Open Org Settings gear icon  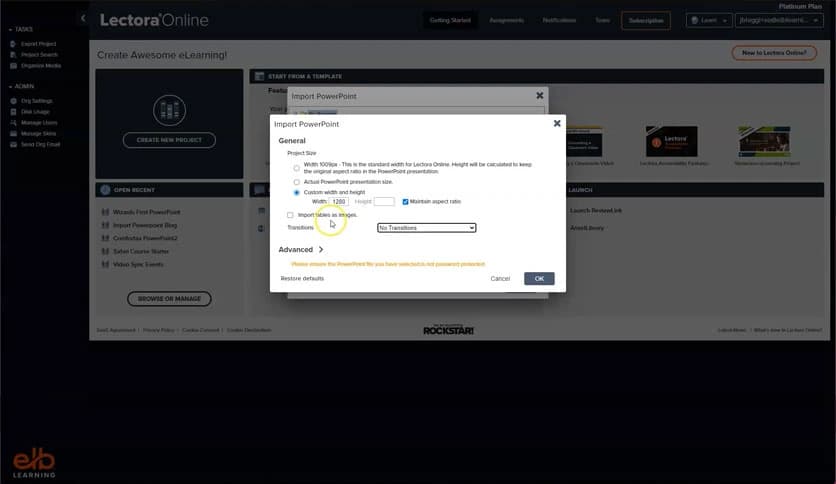coord(13,101)
